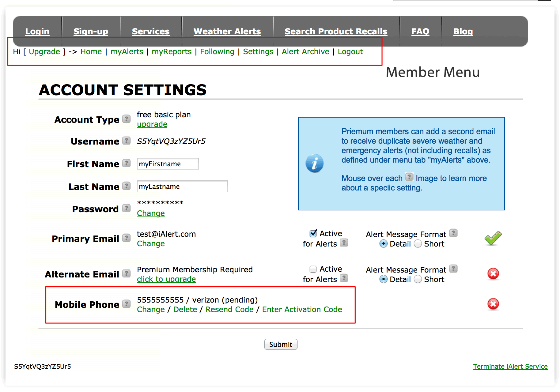Image resolution: width=560 pixels, height=392 pixels.
Task: Select Short format for Primary Email alerts
Action: point(418,244)
